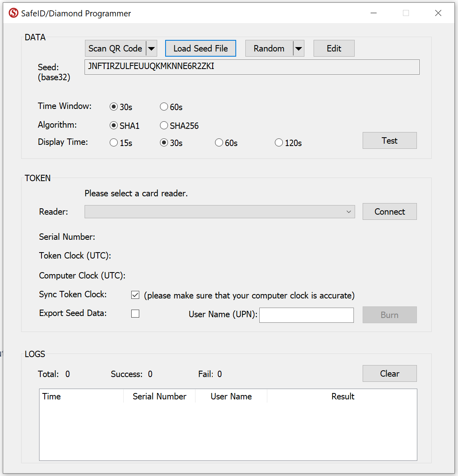The width and height of the screenshot is (458, 476).
Task: Click the Edit seed button
Action: coord(334,49)
